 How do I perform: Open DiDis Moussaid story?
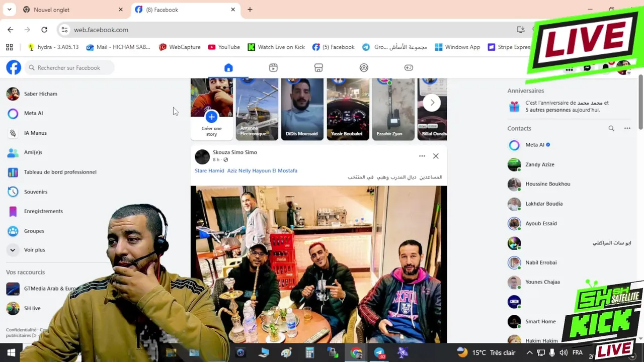pyautogui.click(x=302, y=109)
